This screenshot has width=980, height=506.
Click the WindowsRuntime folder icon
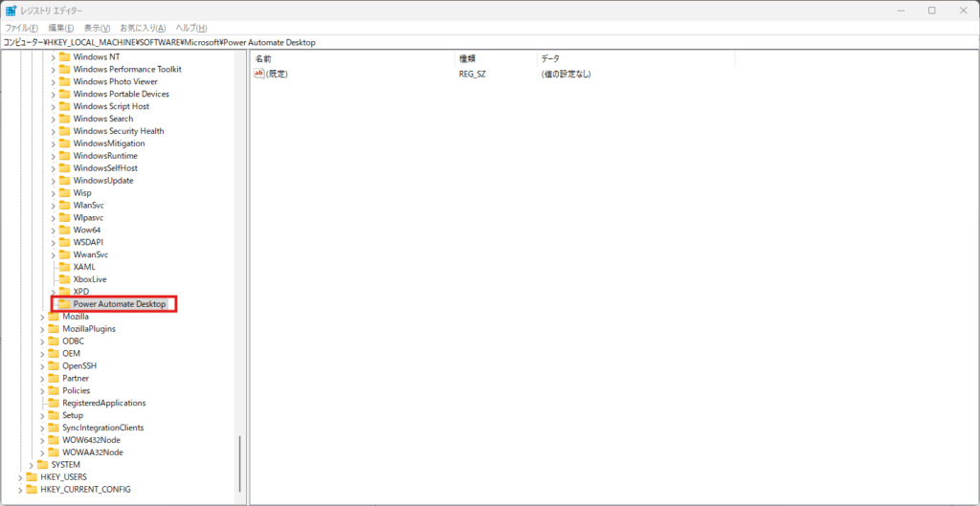pyautogui.click(x=64, y=156)
